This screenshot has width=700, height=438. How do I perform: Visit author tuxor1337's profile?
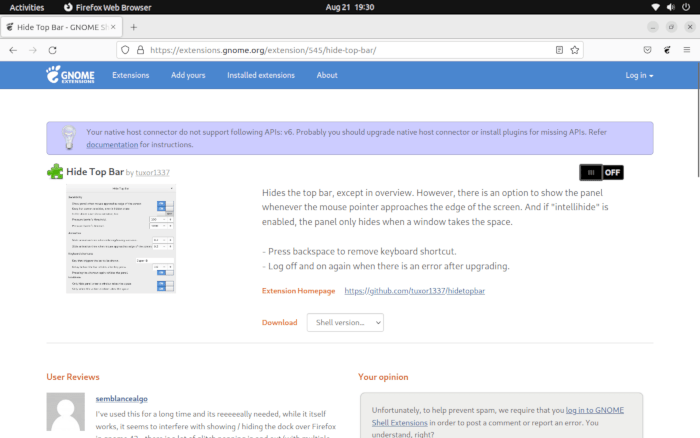coord(152,172)
